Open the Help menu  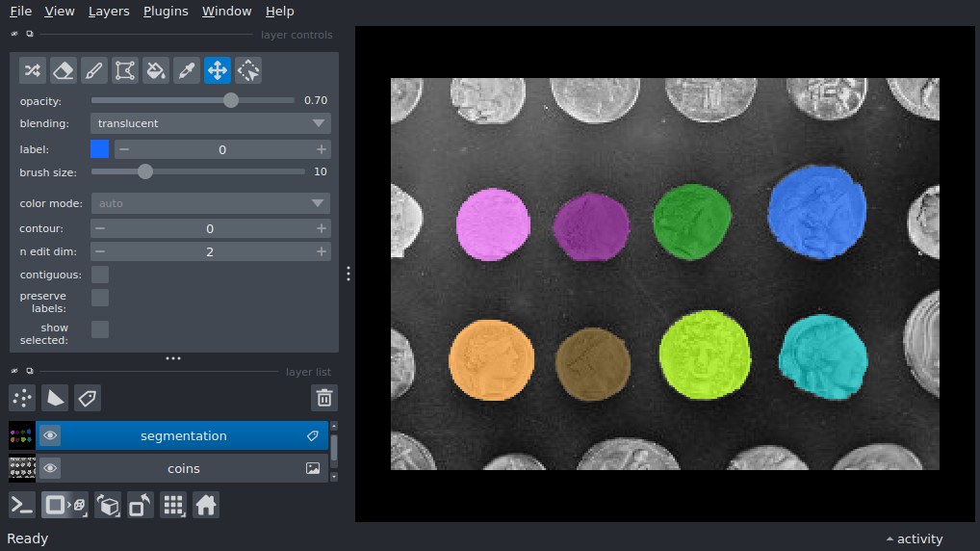click(x=279, y=12)
